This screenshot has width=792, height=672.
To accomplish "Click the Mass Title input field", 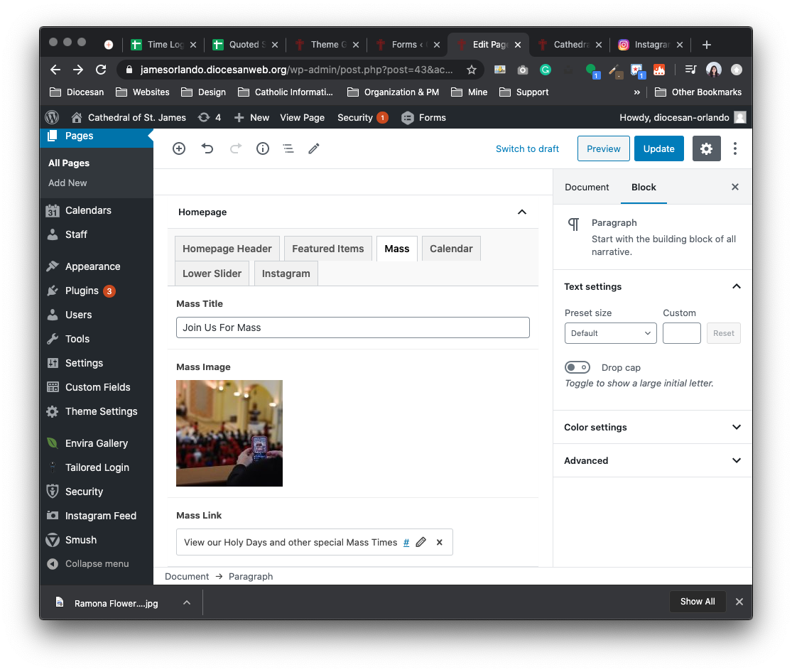I will (352, 327).
